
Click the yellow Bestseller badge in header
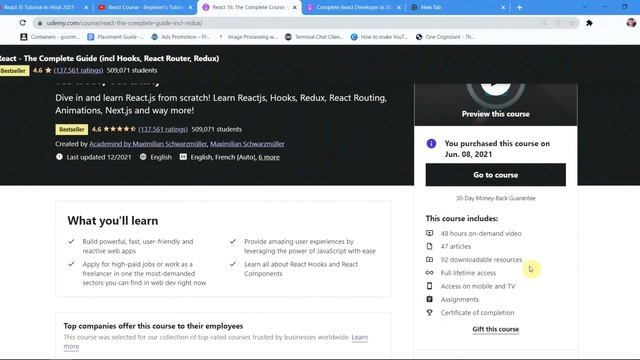coord(13,71)
